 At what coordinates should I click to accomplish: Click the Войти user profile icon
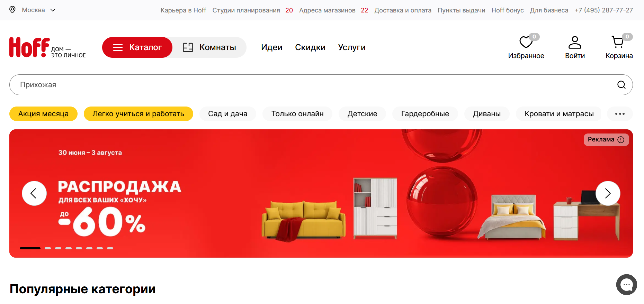575,42
